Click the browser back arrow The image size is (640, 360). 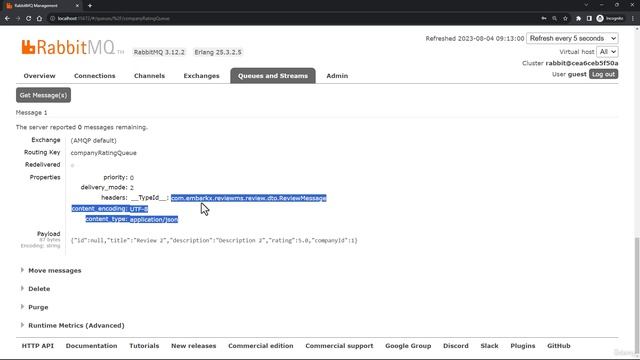(x=7, y=18)
